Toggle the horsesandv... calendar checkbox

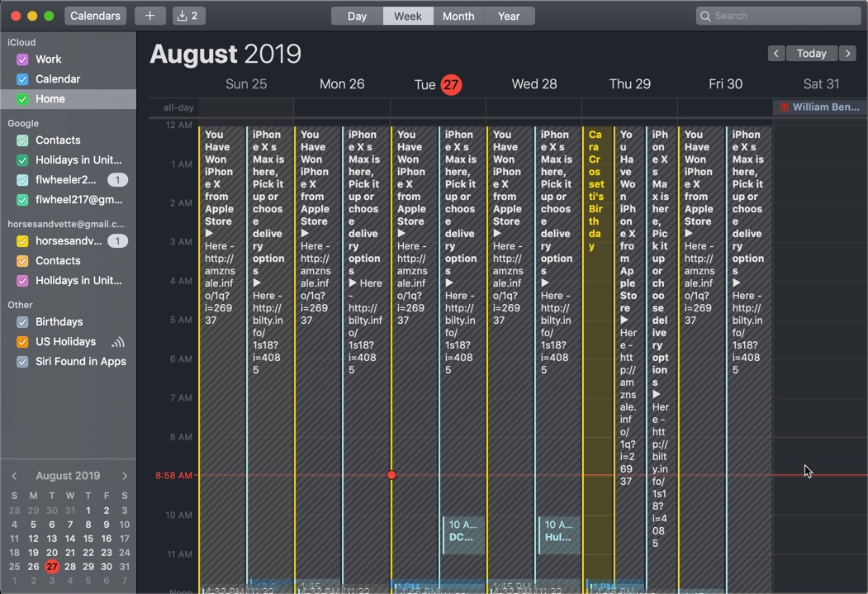point(22,241)
